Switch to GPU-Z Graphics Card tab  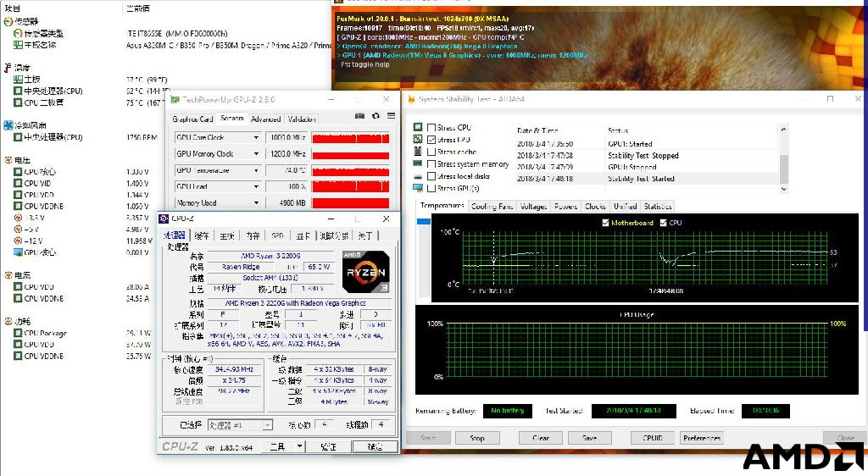(x=192, y=119)
